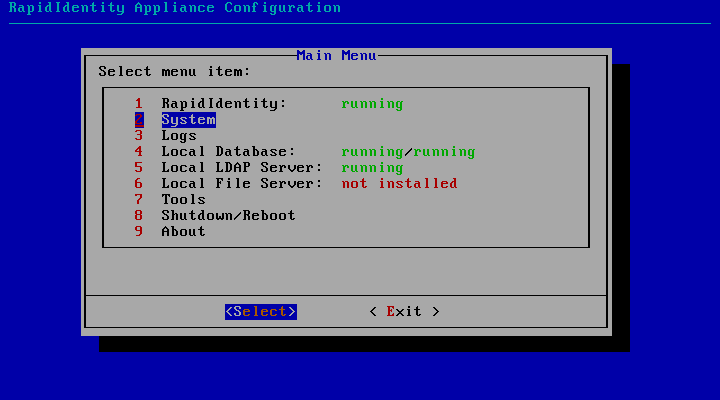Screen dimensions: 720x400
Task: Open the Tools menu entry
Action: [x=183, y=199]
